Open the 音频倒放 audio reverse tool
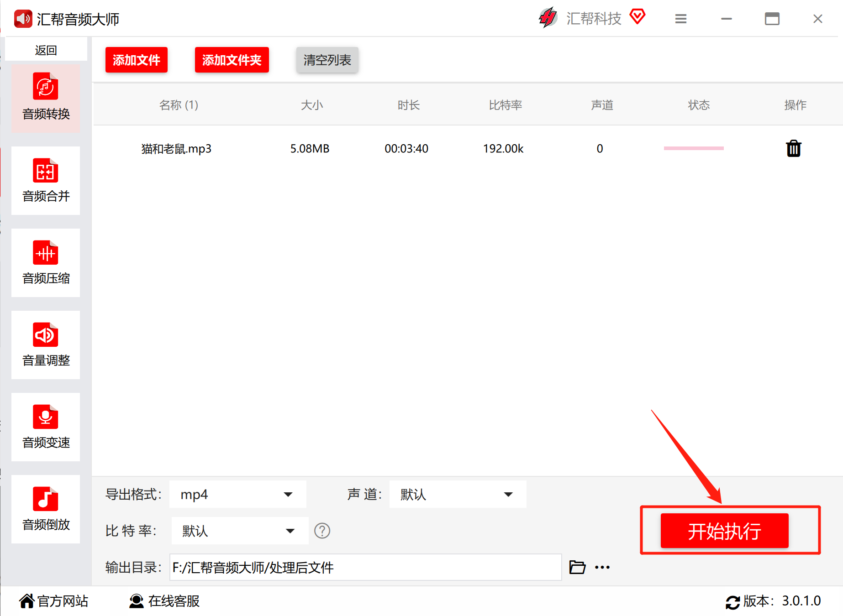The height and width of the screenshot is (616, 843). [46, 509]
